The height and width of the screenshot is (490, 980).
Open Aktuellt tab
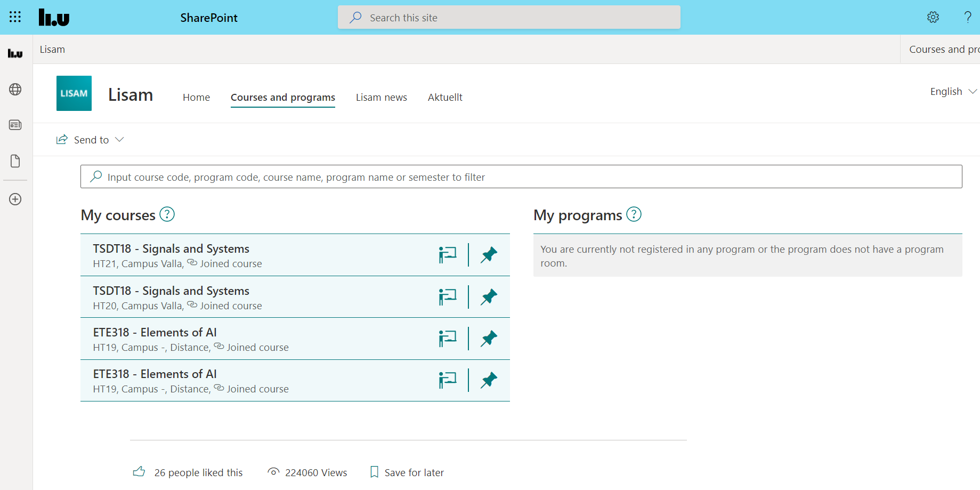pyautogui.click(x=445, y=98)
